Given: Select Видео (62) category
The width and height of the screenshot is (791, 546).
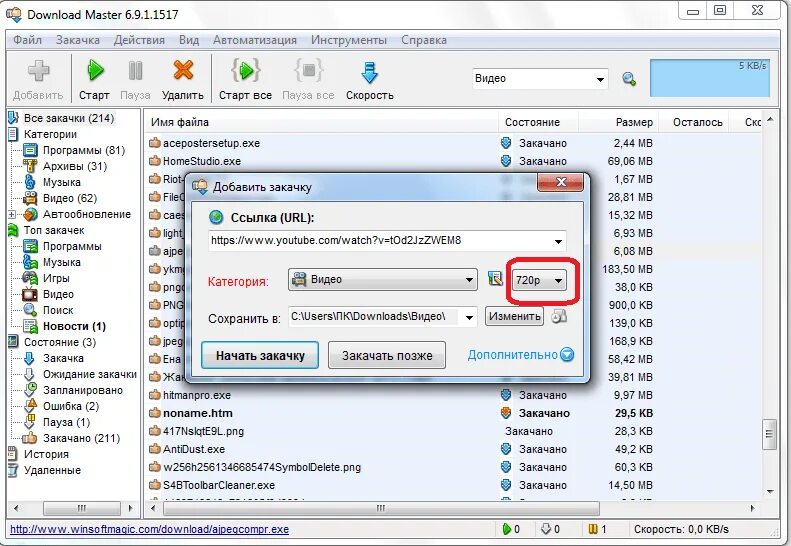Looking at the screenshot, I should (70, 198).
